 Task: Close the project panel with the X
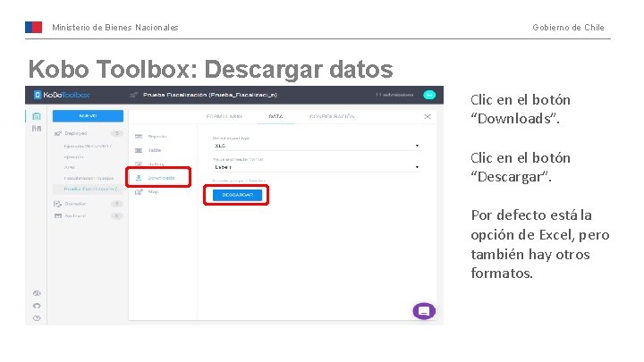[428, 116]
